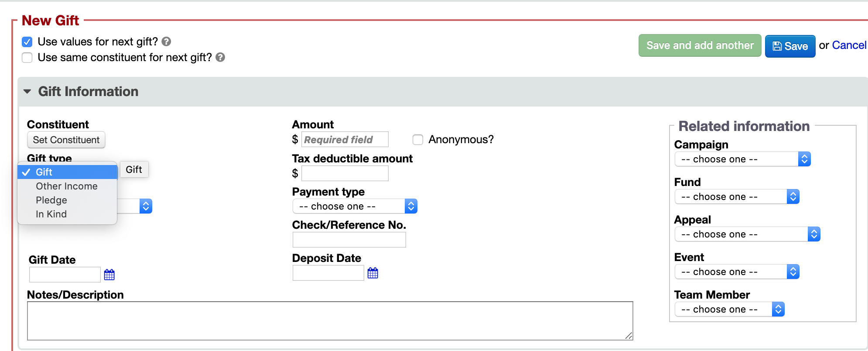Enable 'Use same constituent for next gift'
This screenshot has width=868, height=351.
[27, 58]
